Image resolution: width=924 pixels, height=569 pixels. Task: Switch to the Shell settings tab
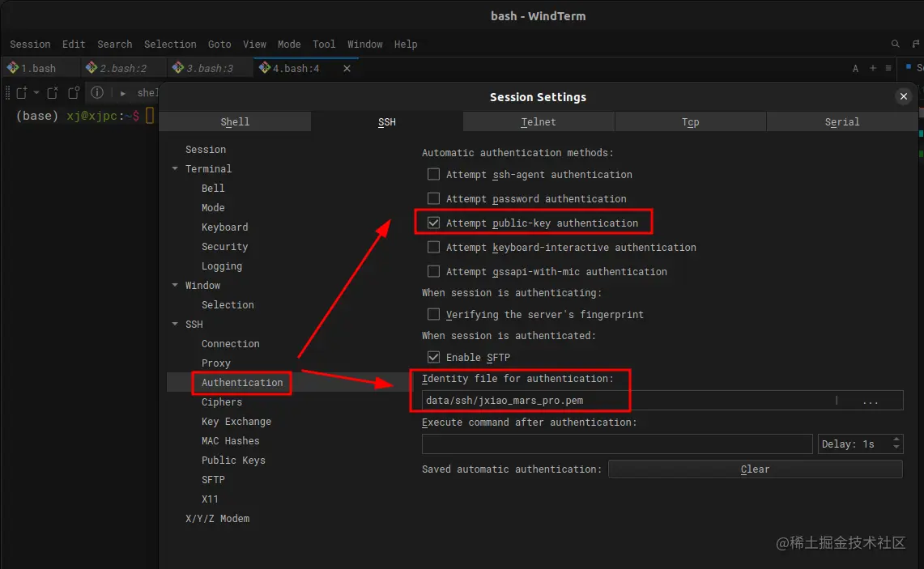click(x=235, y=122)
